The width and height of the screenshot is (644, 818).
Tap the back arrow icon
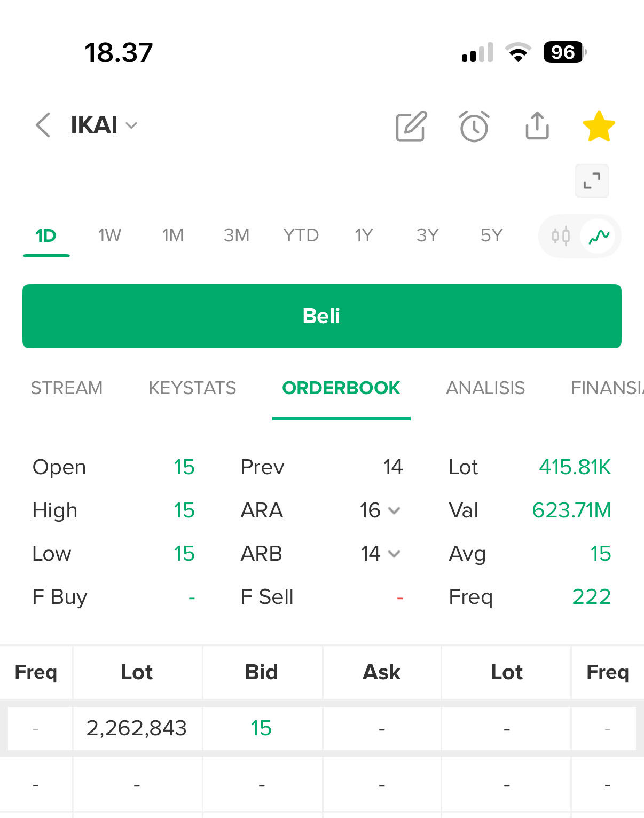click(x=43, y=125)
